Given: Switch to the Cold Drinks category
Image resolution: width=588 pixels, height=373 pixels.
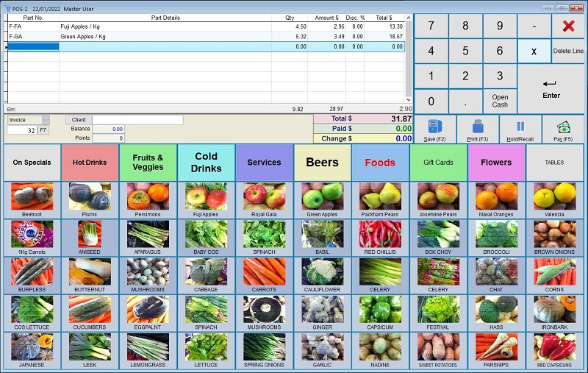Looking at the screenshot, I should 206,162.
